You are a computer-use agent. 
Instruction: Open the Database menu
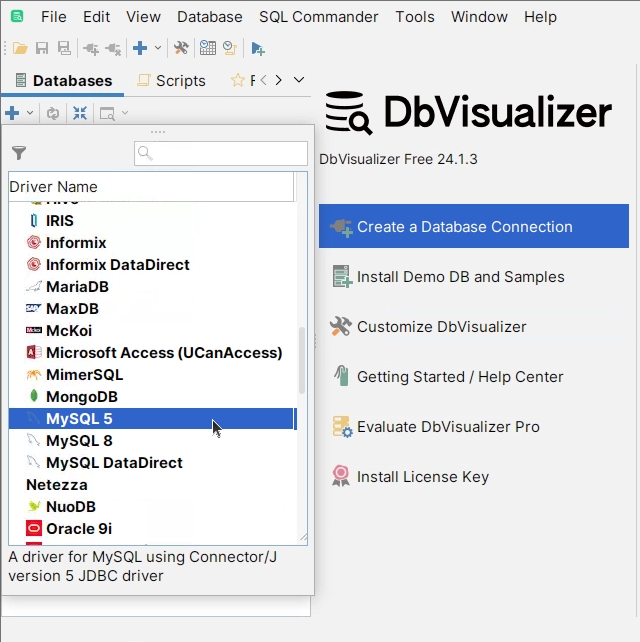coord(209,17)
